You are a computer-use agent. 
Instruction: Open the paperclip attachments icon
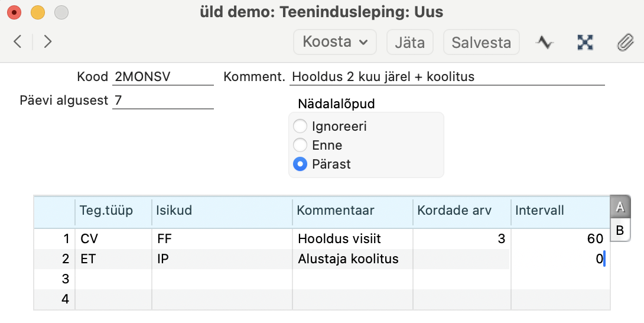click(625, 42)
